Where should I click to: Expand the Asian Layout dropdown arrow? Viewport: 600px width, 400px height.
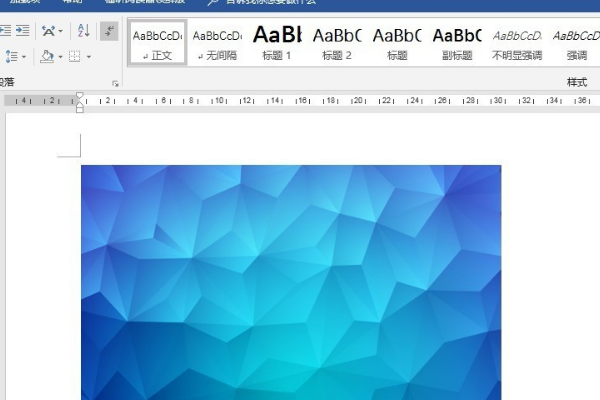pyautogui.click(x=60, y=31)
